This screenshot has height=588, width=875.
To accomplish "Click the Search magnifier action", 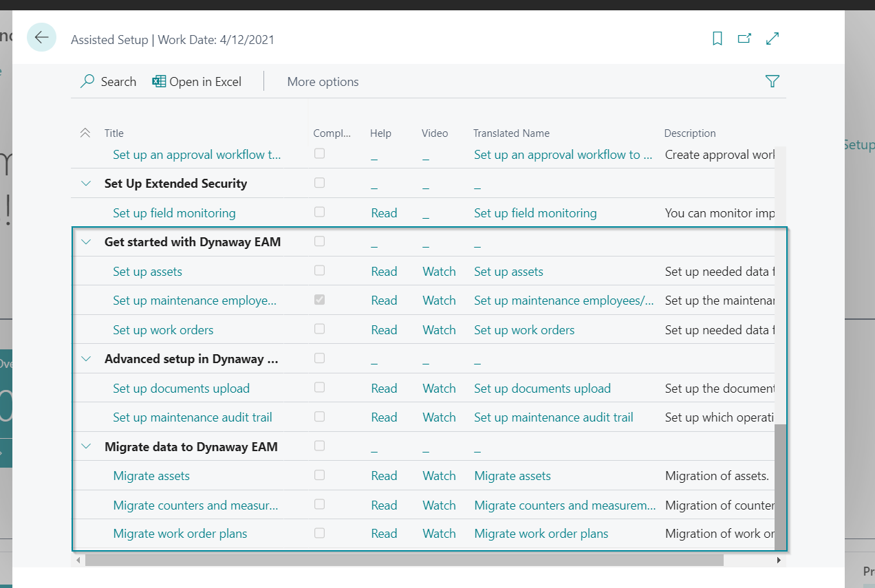I will point(108,81).
